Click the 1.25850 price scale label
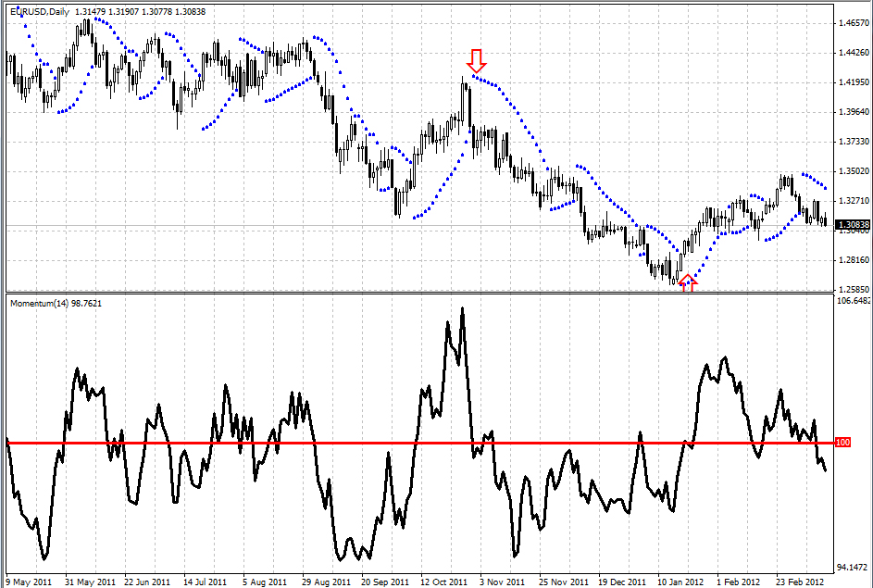The image size is (873, 588). [852, 290]
